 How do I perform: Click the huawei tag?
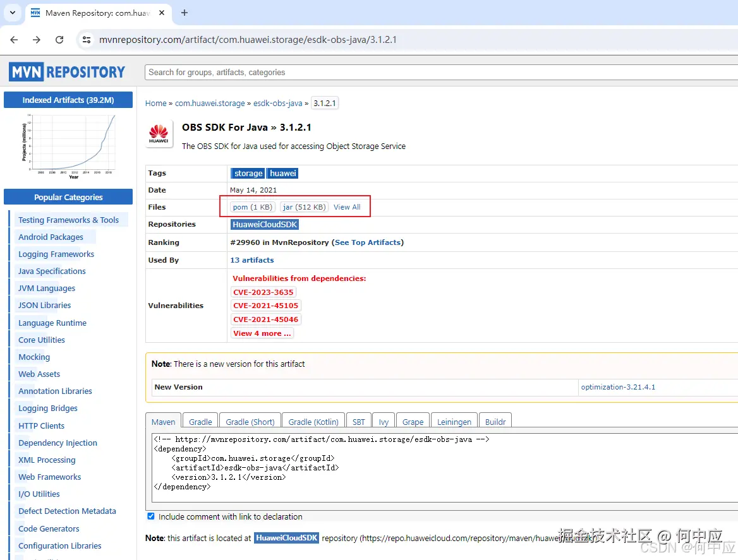[283, 173]
